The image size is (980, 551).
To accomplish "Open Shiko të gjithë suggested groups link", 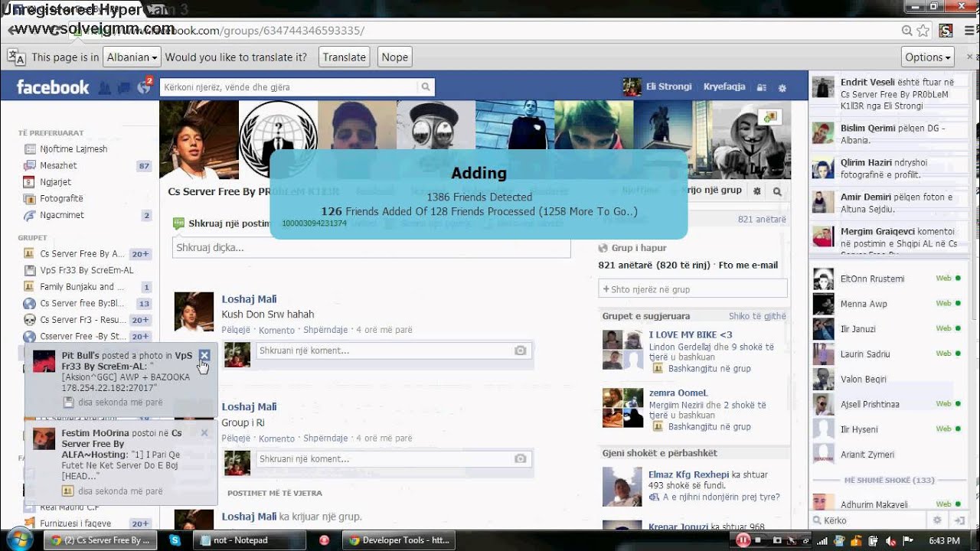I will (x=757, y=316).
